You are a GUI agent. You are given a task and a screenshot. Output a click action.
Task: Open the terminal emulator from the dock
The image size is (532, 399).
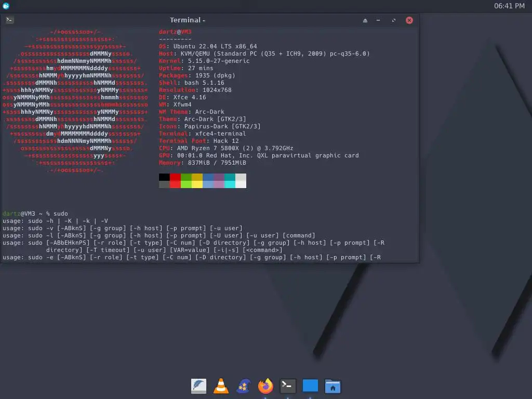pos(288,386)
